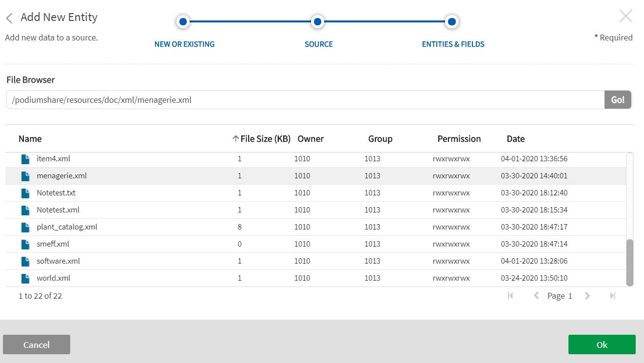Click the sort arrow by File Size
Viewport: 644px width, 363px height.
click(236, 139)
